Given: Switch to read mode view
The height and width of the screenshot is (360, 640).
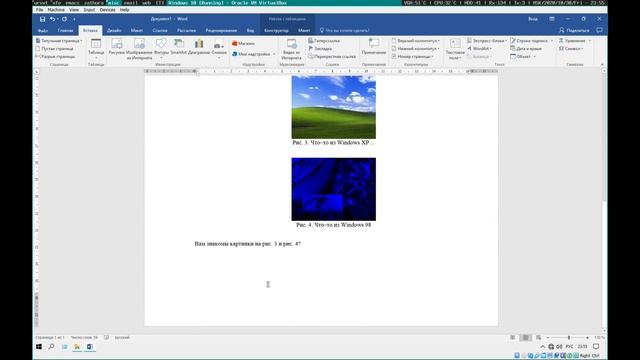Looking at the screenshot, I should point(513,338).
